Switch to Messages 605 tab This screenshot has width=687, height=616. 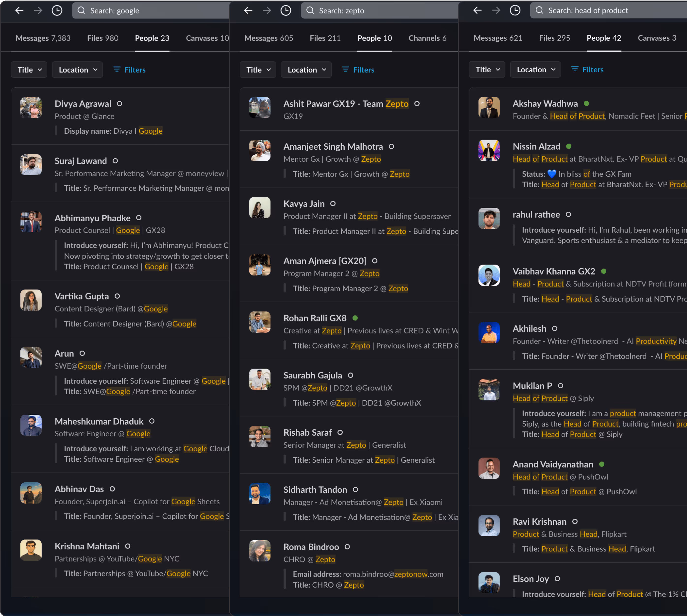(269, 38)
